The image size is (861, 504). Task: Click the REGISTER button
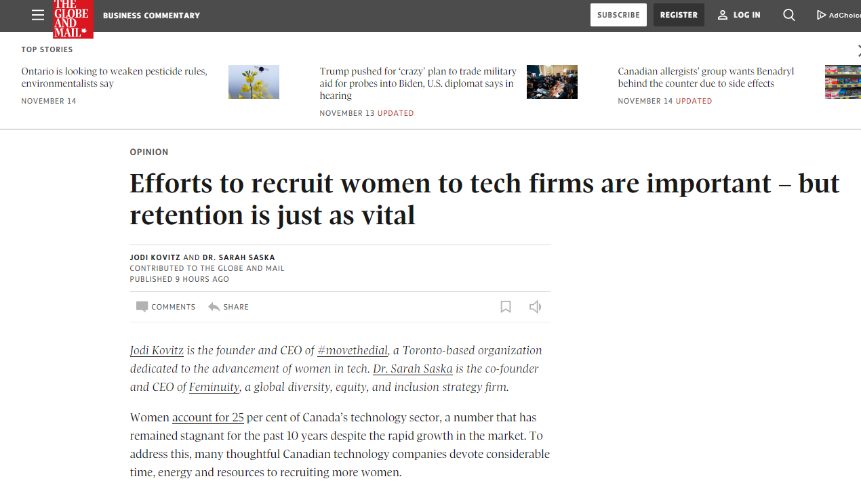pos(679,14)
